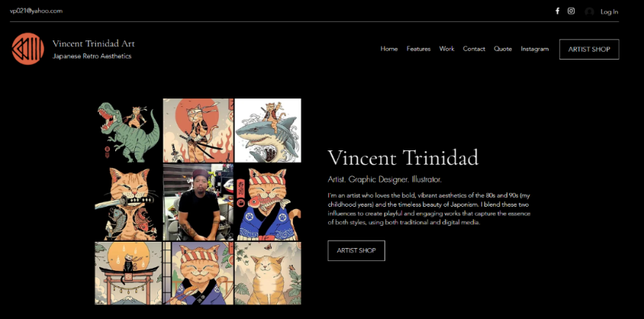Open the torii gate cat artwork
This screenshot has height=319, width=644.
pyautogui.click(x=128, y=273)
